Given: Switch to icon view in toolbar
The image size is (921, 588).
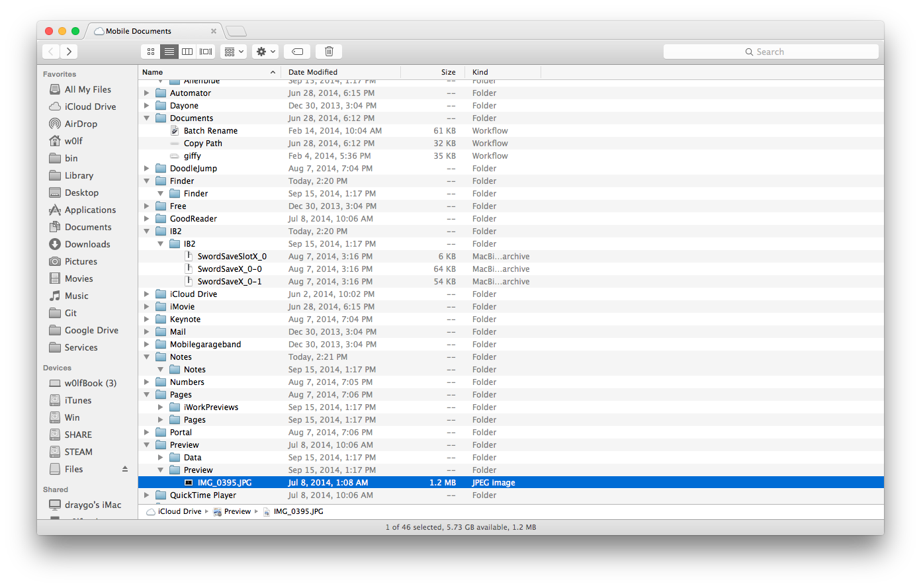Looking at the screenshot, I should click(x=151, y=52).
